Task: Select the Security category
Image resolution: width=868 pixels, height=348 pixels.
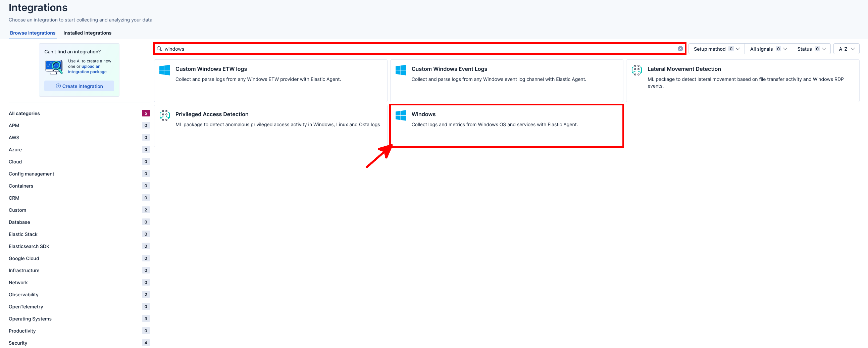Action: (x=79, y=343)
